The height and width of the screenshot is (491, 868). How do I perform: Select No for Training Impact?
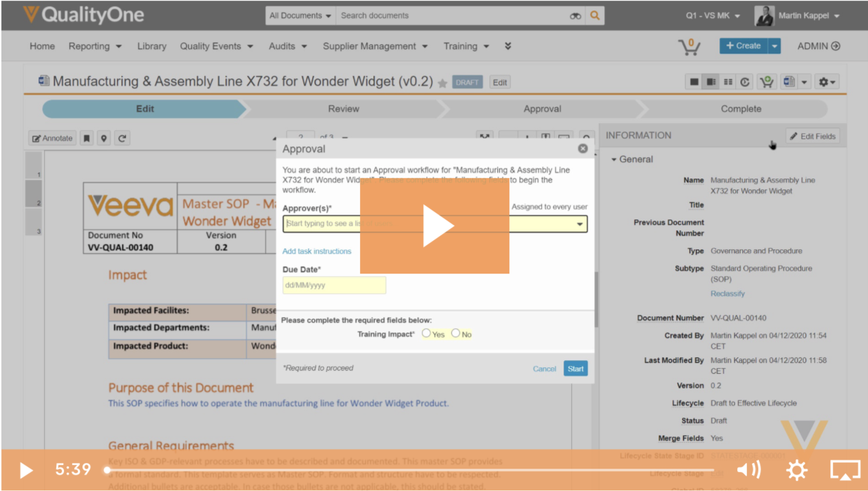(x=455, y=333)
